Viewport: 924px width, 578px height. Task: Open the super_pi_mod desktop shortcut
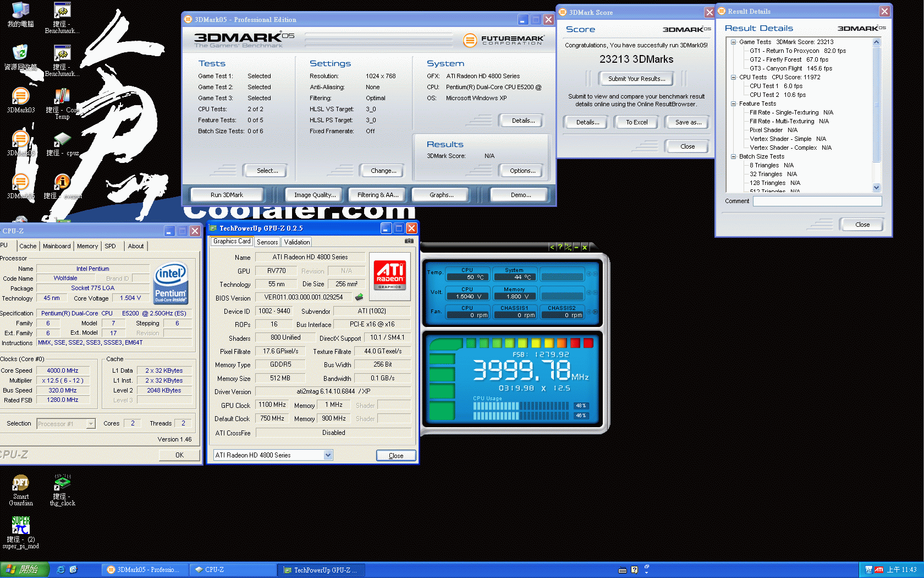point(20,532)
